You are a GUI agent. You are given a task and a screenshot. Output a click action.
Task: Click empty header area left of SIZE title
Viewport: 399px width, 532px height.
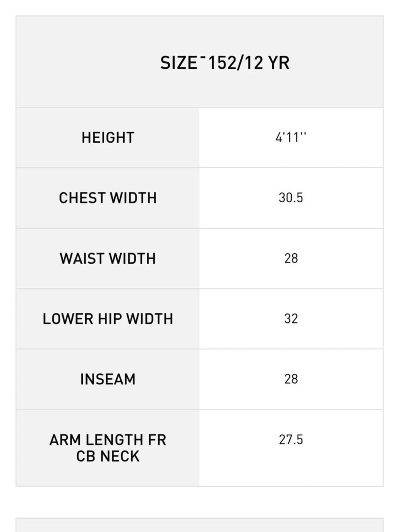coord(83,62)
